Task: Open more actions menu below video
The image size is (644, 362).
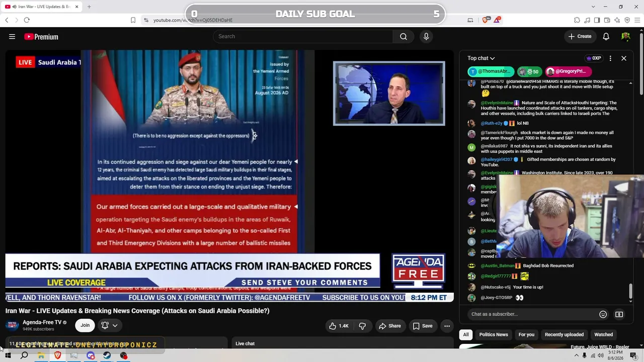Action: pos(447,326)
